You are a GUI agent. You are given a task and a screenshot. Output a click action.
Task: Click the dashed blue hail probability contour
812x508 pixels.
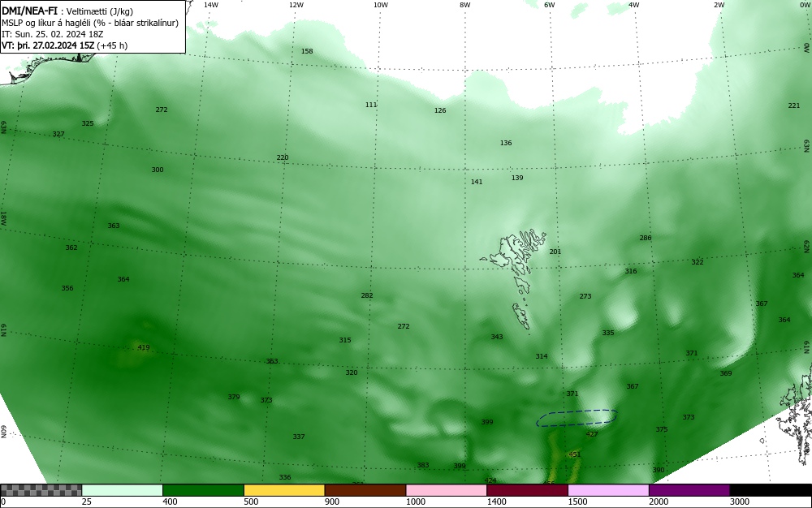pyautogui.click(x=577, y=417)
